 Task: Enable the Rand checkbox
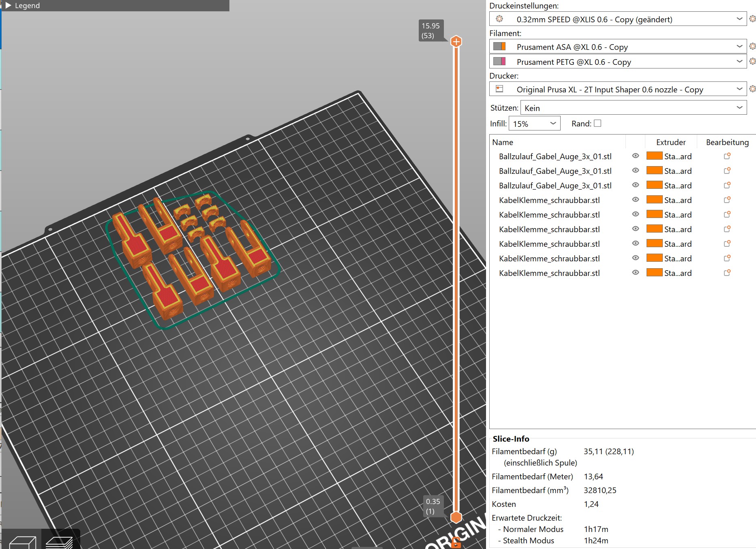pos(598,123)
